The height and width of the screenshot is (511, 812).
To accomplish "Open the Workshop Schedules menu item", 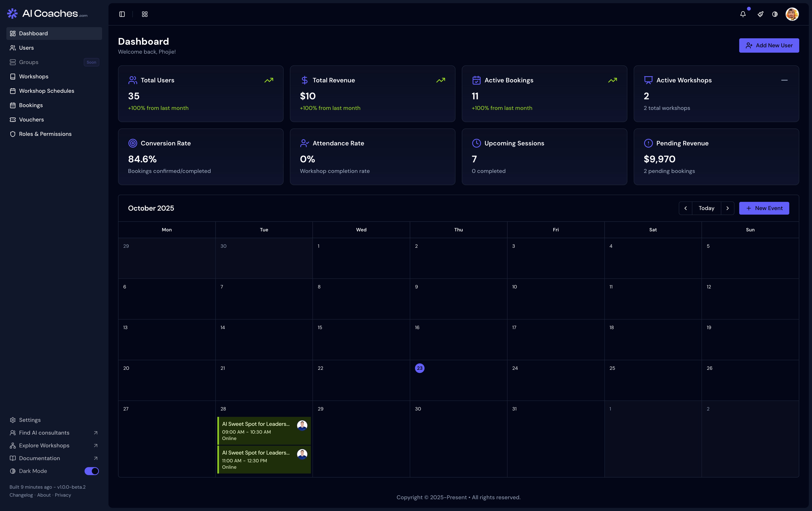I will (46, 91).
